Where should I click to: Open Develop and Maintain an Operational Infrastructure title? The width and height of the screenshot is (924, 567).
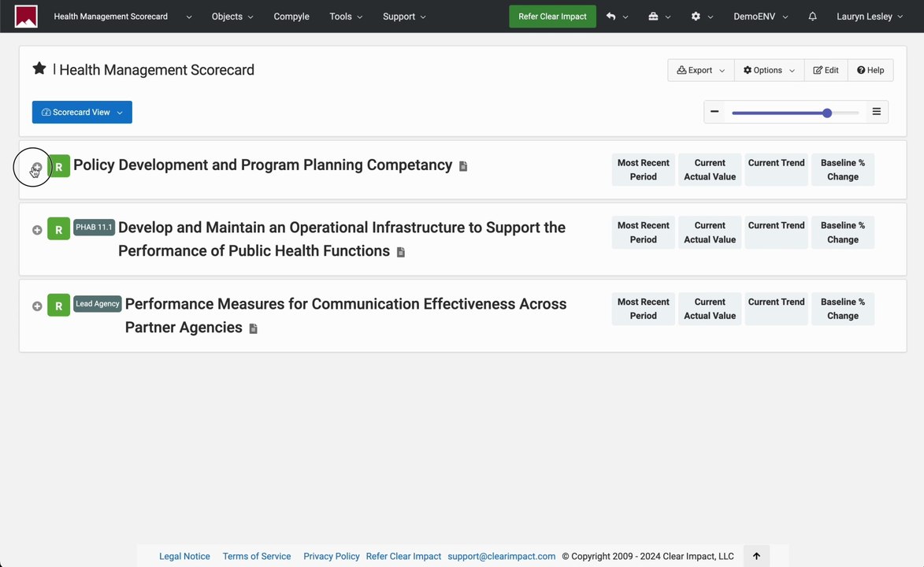pos(342,239)
